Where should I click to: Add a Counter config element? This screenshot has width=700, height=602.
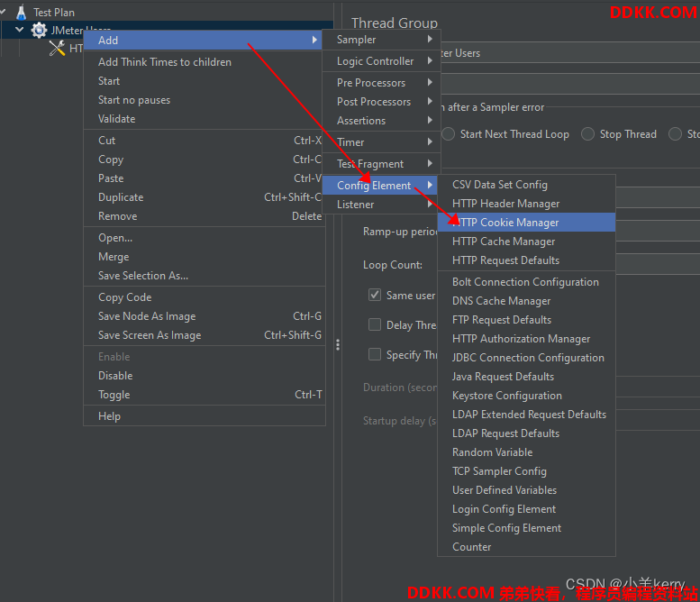(526, 547)
